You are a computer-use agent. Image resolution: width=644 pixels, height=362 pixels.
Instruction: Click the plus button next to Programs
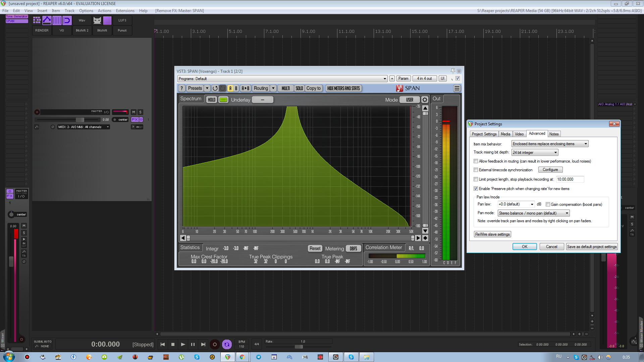pyautogui.click(x=392, y=78)
